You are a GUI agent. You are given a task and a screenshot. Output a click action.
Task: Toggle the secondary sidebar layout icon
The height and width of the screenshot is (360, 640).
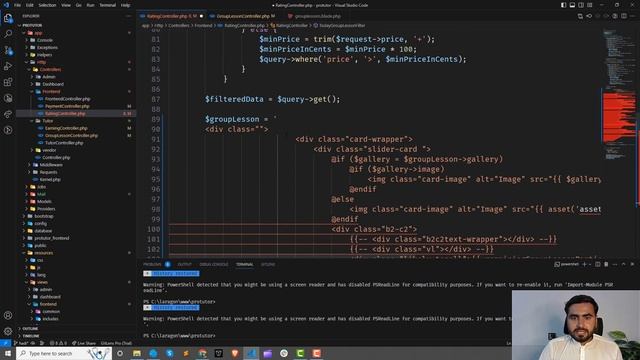[581, 5]
